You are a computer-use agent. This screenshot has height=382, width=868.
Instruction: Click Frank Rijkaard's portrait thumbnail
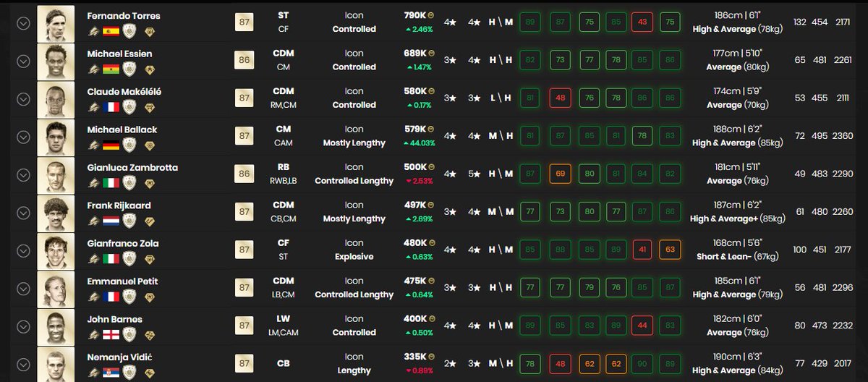tap(56, 213)
